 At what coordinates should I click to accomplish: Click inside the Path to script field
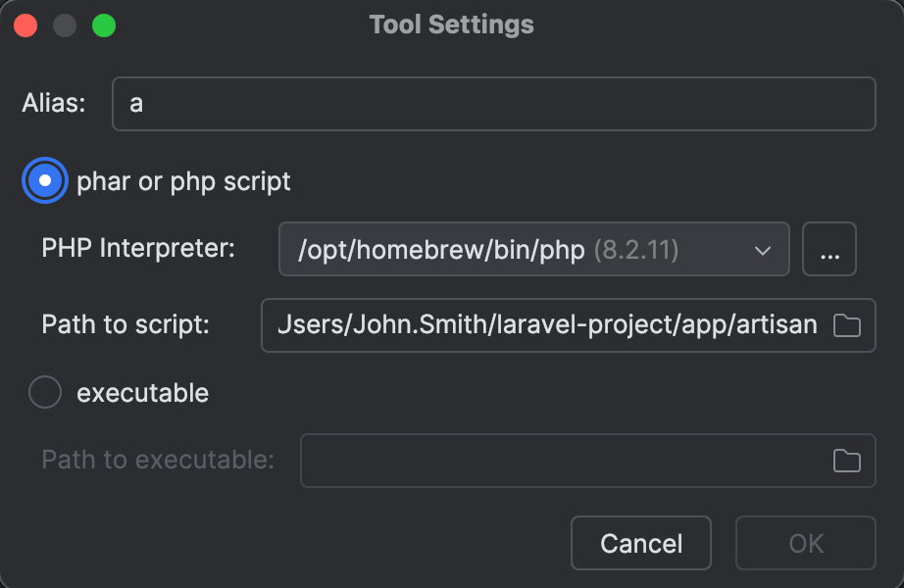click(x=544, y=325)
